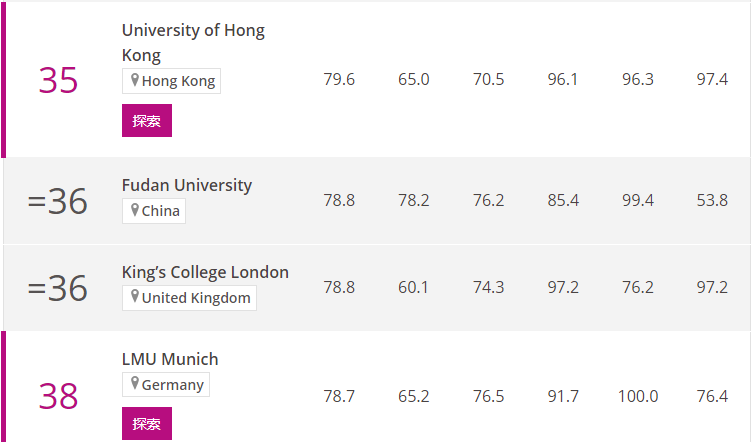Open Fudan University link
The width and height of the screenshot is (754, 442).
click(x=187, y=185)
